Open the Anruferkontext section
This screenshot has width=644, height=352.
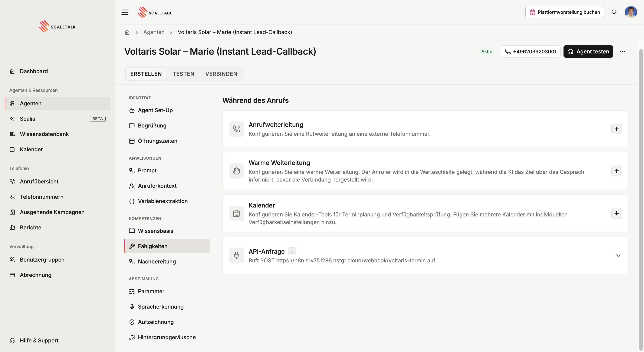point(167,186)
